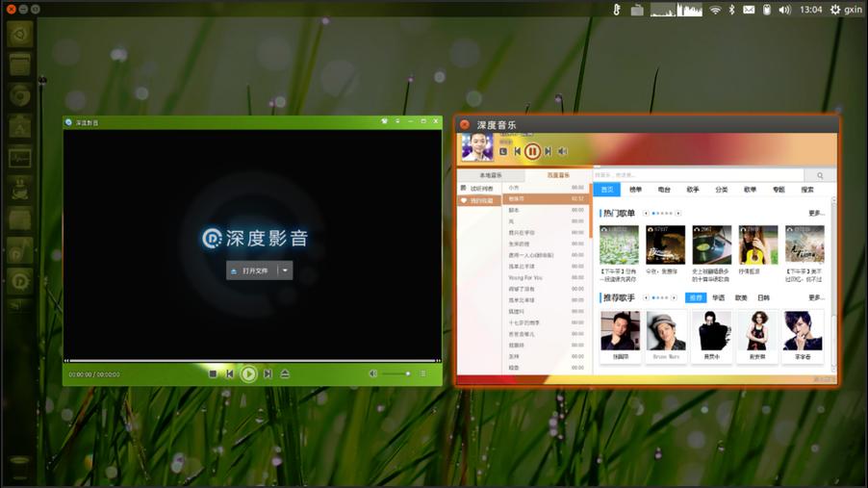Open the Wi-Fi indicator in top panel
The width and height of the screenshot is (868, 488).
point(715,10)
